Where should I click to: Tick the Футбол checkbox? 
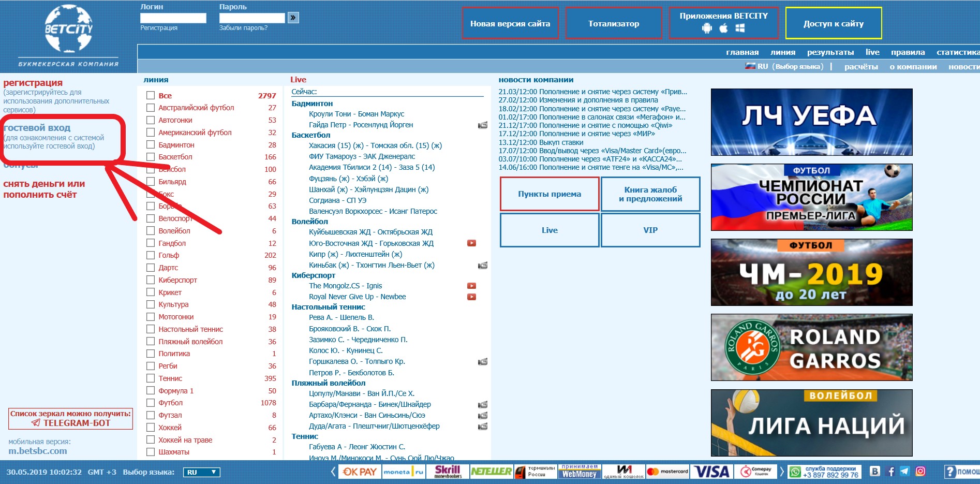(151, 403)
